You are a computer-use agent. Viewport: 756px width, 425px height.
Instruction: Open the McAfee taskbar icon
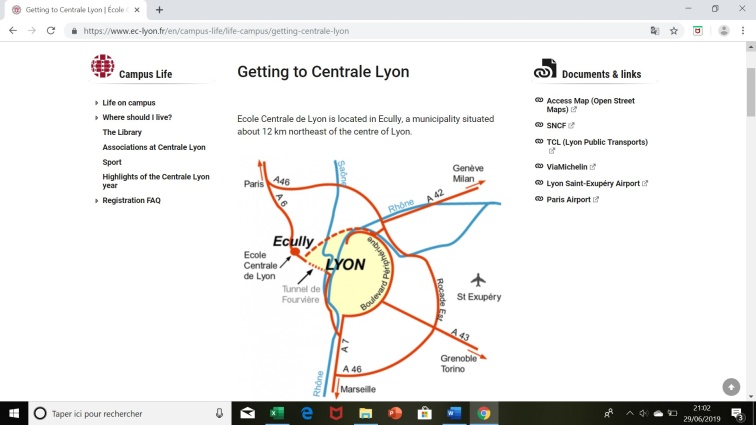click(336, 413)
